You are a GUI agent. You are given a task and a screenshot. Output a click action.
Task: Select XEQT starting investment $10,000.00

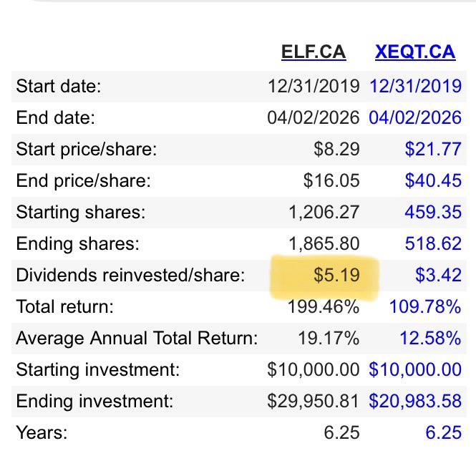click(x=415, y=369)
